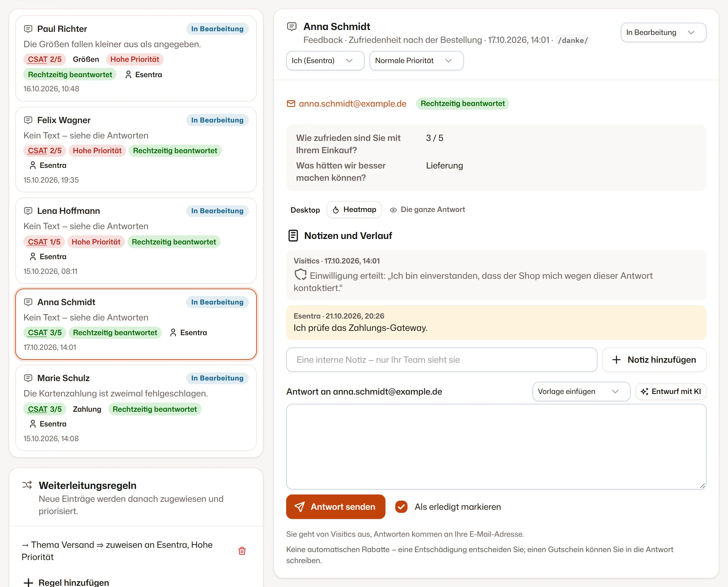Image resolution: width=728 pixels, height=587 pixels.
Task: Click the CSAT 1/5 tag
Action: pos(44,242)
